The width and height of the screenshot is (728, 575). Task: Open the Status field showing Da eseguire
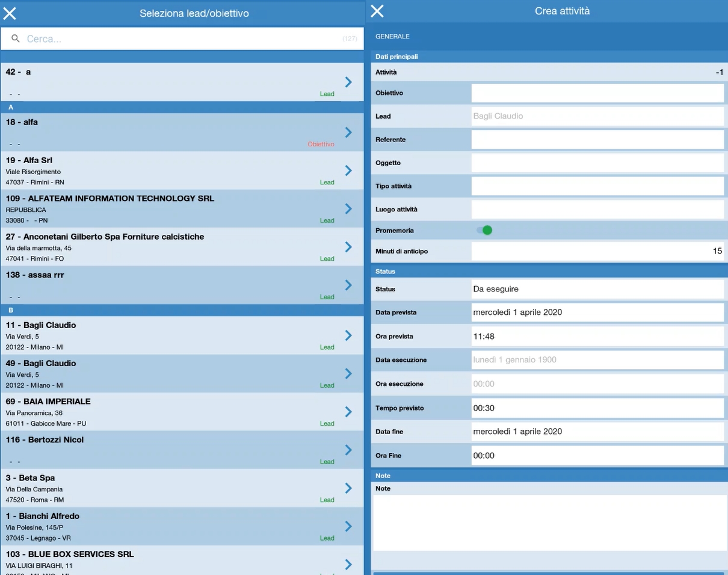point(597,289)
